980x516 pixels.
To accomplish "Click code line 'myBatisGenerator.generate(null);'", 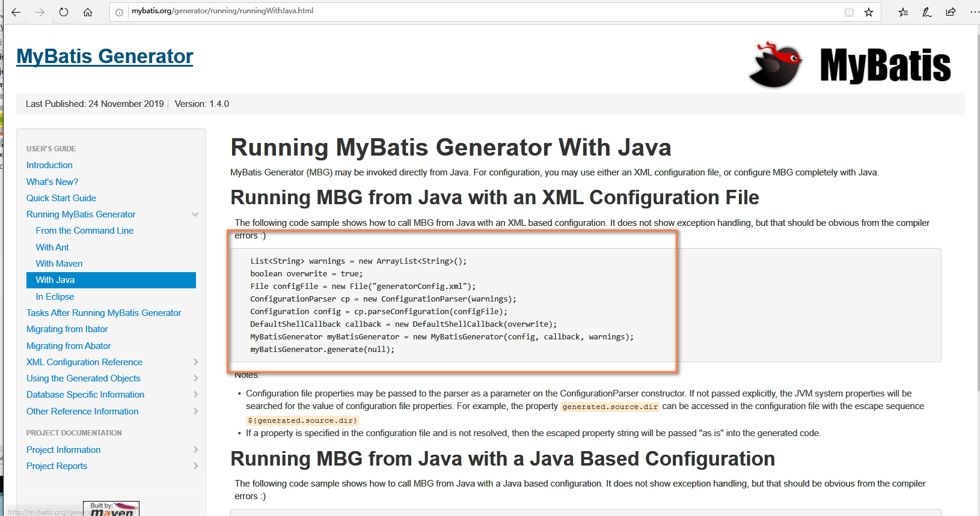I will (x=322, y=350).
